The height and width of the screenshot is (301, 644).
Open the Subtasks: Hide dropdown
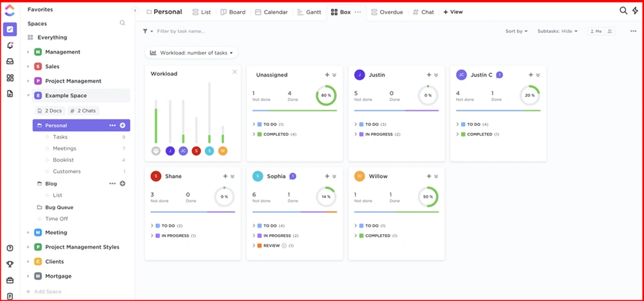click(x=557, y=31)
